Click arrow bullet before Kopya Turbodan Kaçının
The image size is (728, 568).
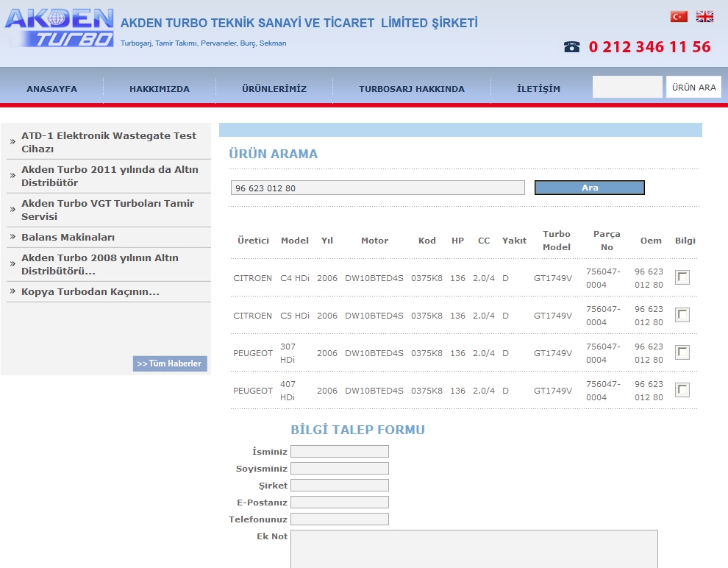(13, 291)
